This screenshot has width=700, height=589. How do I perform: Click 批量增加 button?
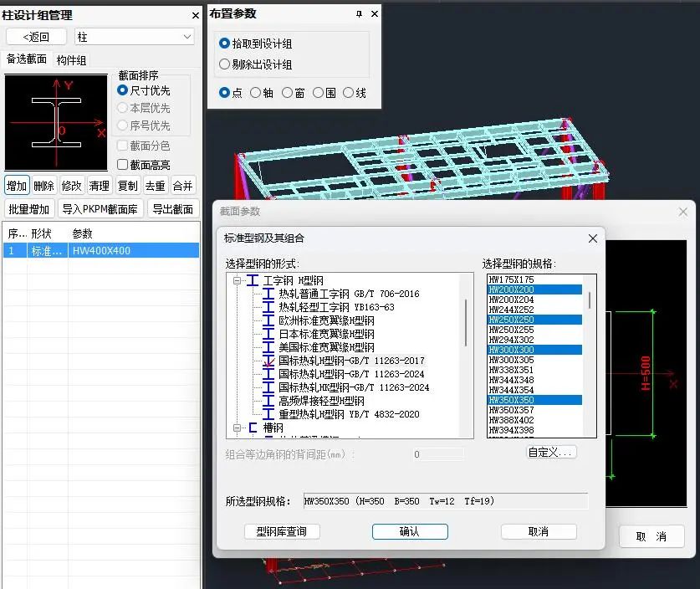point(29,209)
